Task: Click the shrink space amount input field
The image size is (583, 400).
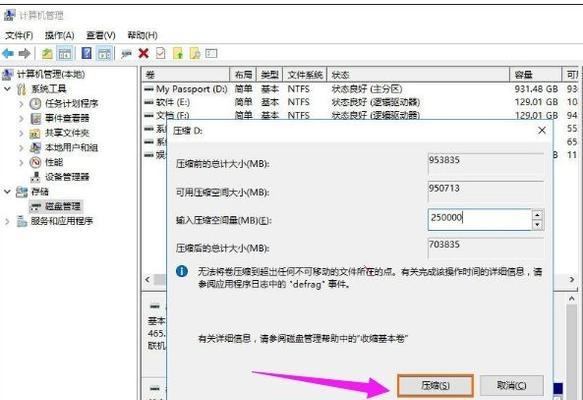Action: (x=480, y=219)
